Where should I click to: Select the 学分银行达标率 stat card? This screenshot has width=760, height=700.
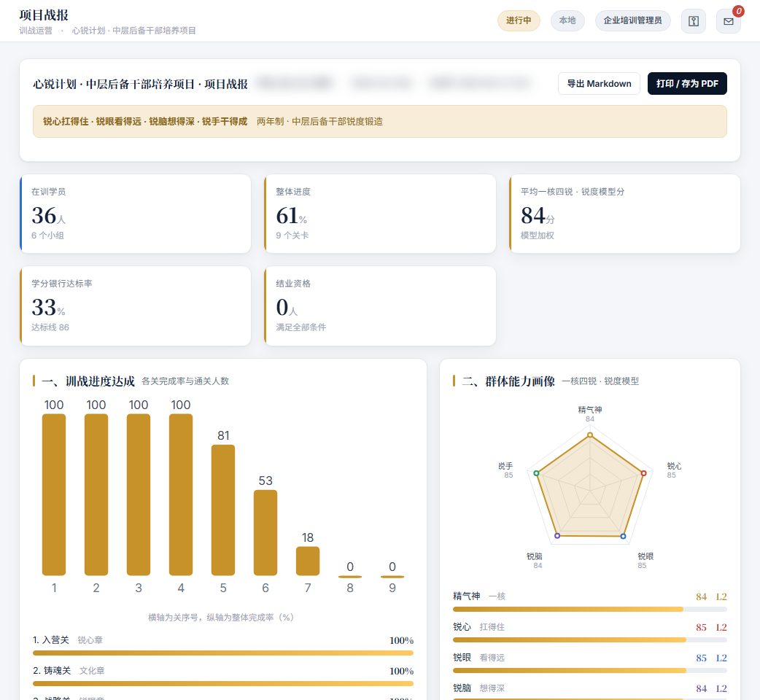135,306
